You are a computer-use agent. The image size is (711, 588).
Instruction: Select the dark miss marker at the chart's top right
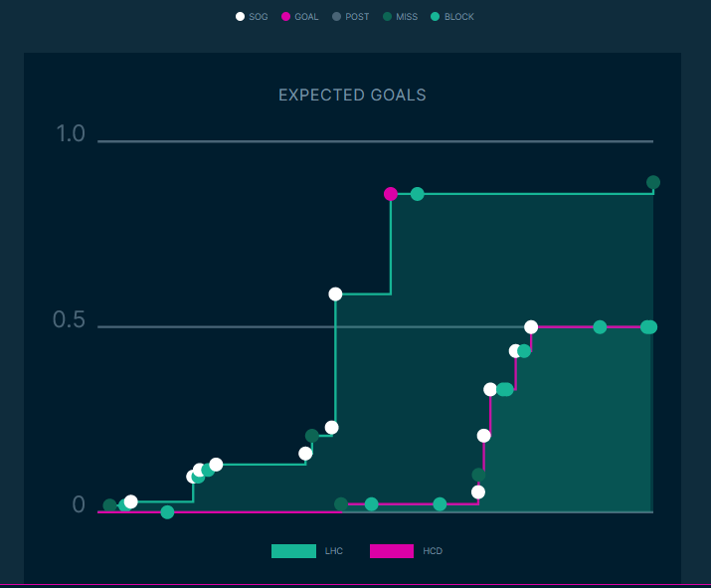[653, 182]
